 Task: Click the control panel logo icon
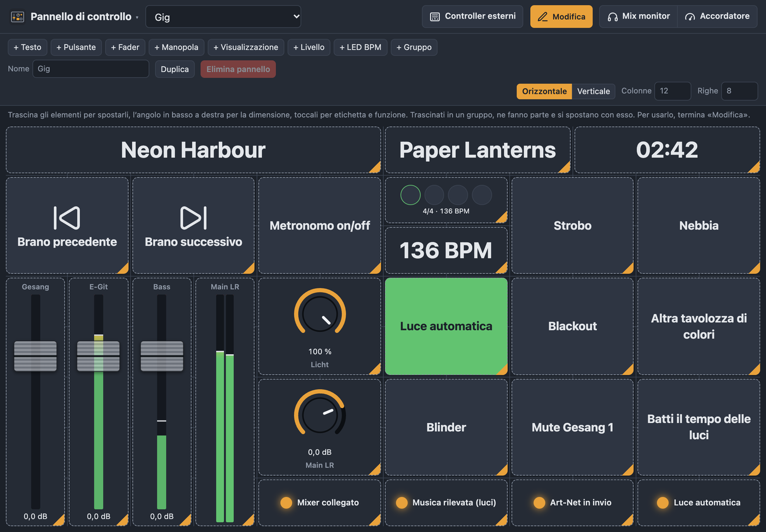18,17
